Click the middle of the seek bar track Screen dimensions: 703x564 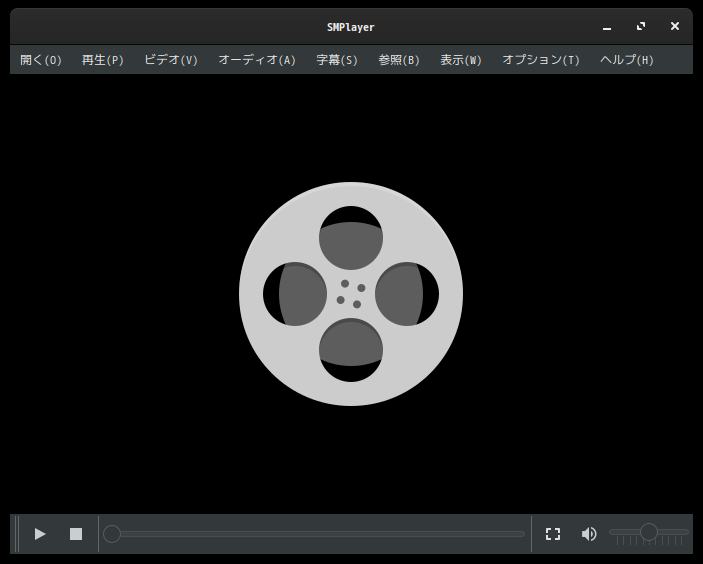coord(314,534)
